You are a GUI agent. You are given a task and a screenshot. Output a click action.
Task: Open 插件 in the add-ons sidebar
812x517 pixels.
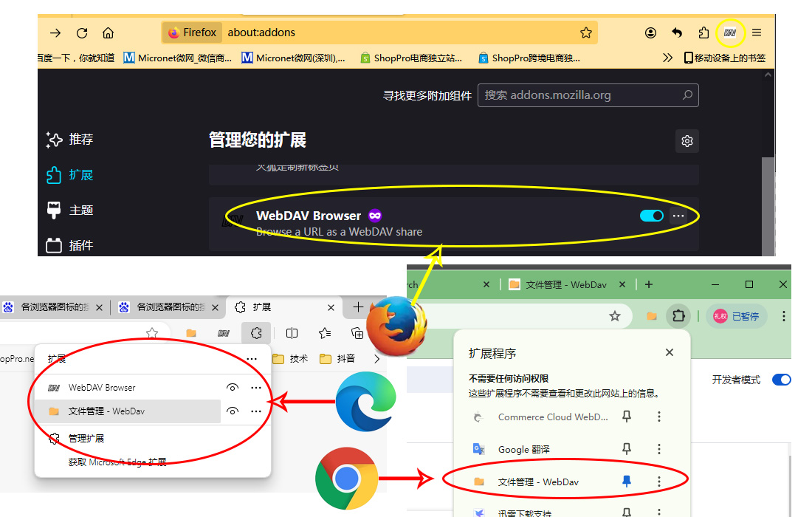click(x=69, y=245)
